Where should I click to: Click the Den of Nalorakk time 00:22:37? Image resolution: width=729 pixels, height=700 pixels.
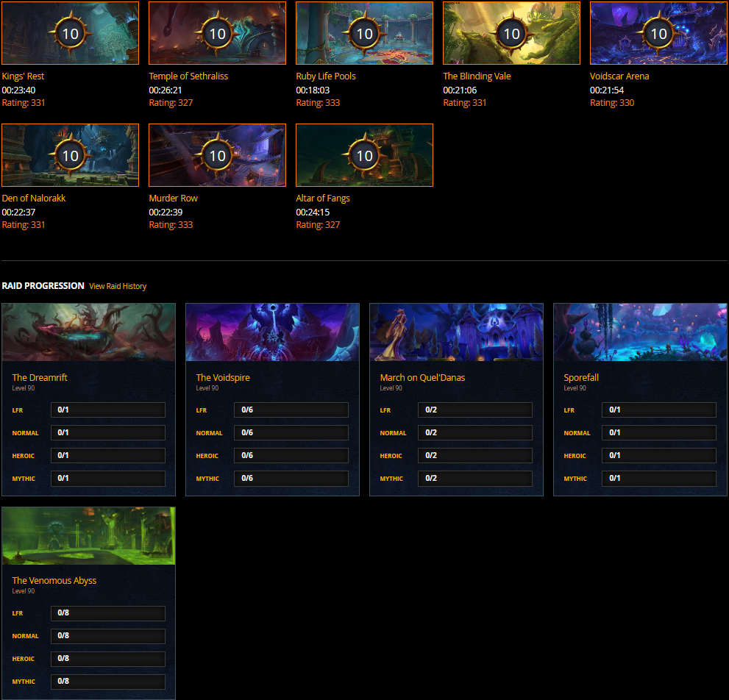[18, 213]
